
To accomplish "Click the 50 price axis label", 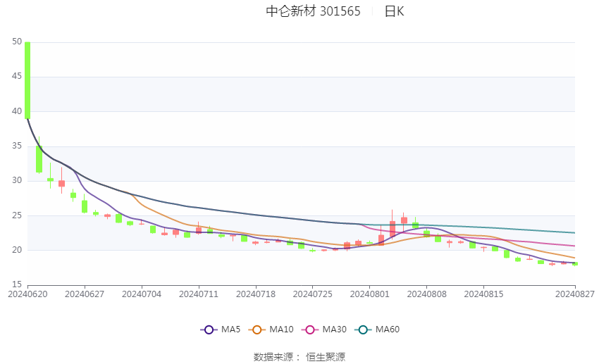I will 17,42.
